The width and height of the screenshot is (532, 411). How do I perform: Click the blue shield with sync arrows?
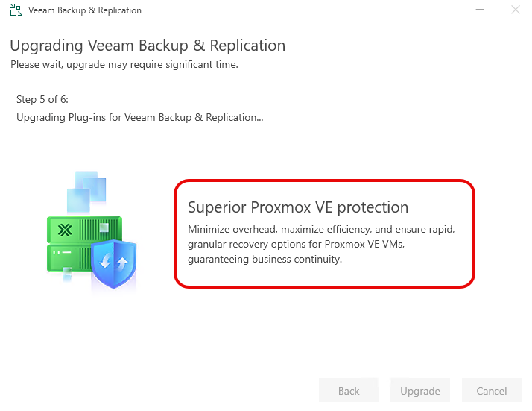(x=114, y=263)
